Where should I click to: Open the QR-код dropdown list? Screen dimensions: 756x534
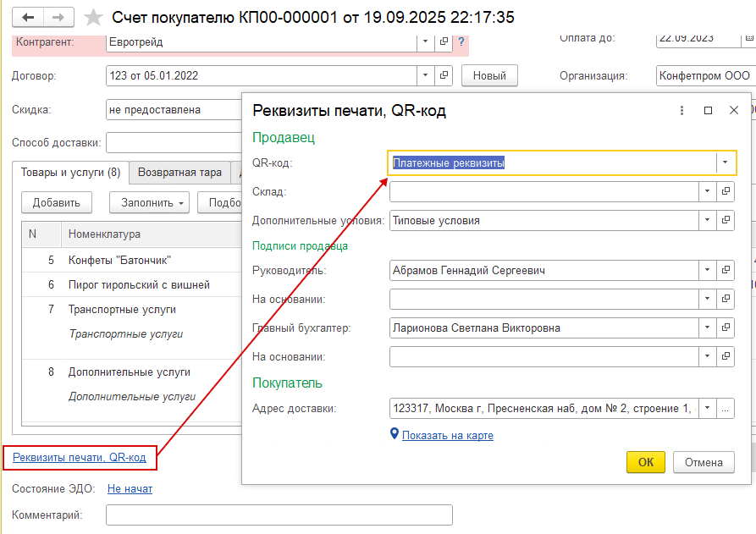click(x=724, y=163)
